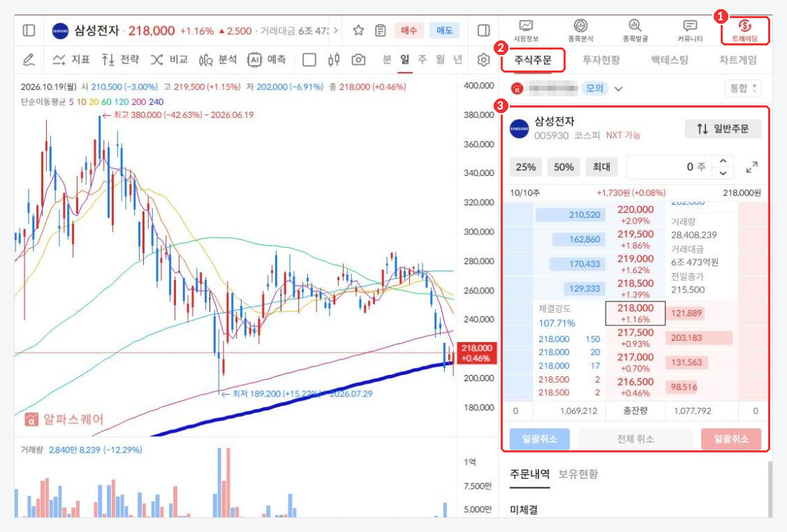Open 커뮤니티 community icon
Viewport: 787px width, 532px height.
(690, 31)
